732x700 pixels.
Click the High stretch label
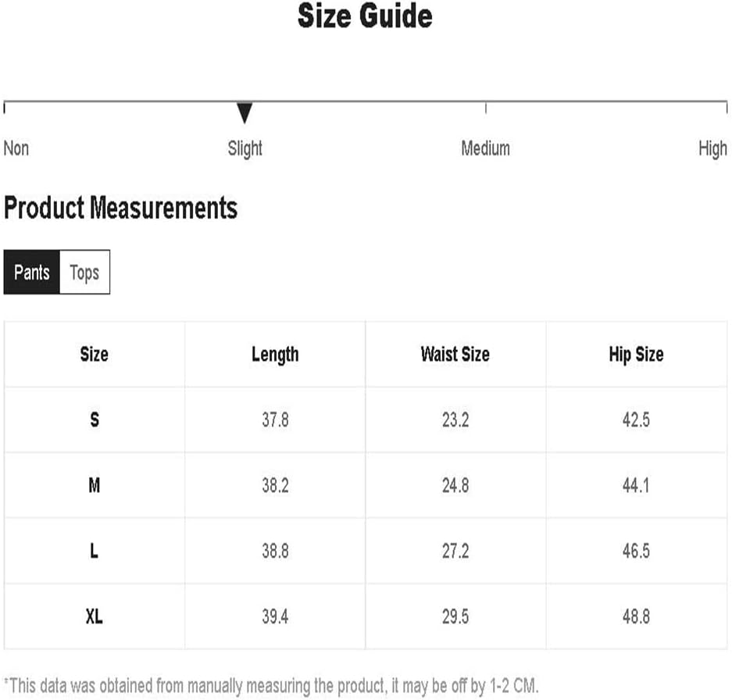pos(712,148)
